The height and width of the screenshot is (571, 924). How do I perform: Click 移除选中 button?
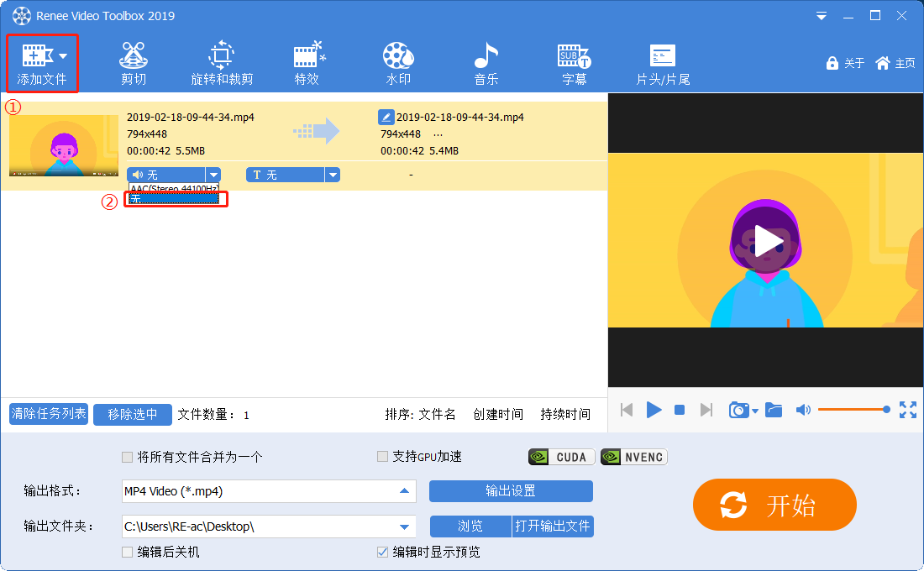pyautogui.click(x=133, y=414)
